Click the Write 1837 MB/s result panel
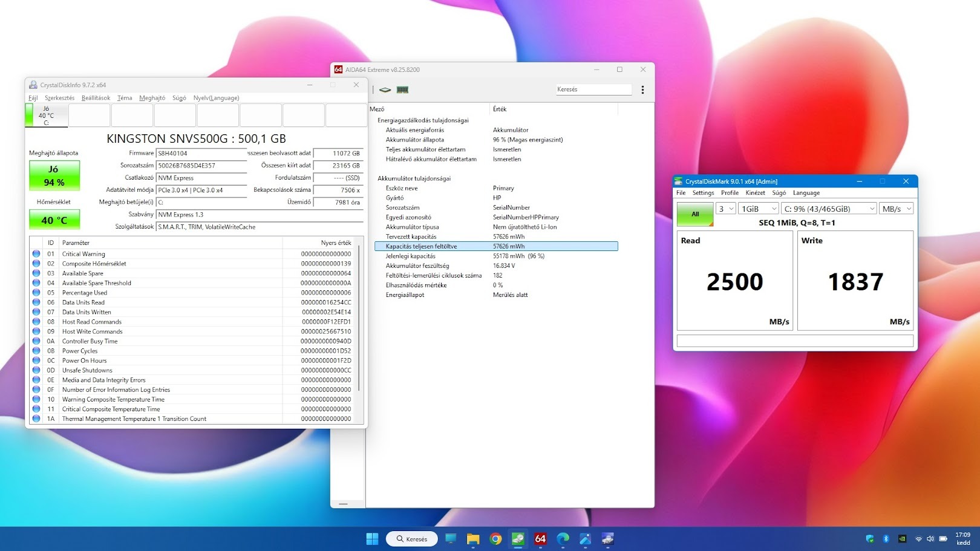The width and height of the screenshot is (980, 551). [x=855, y=281]
